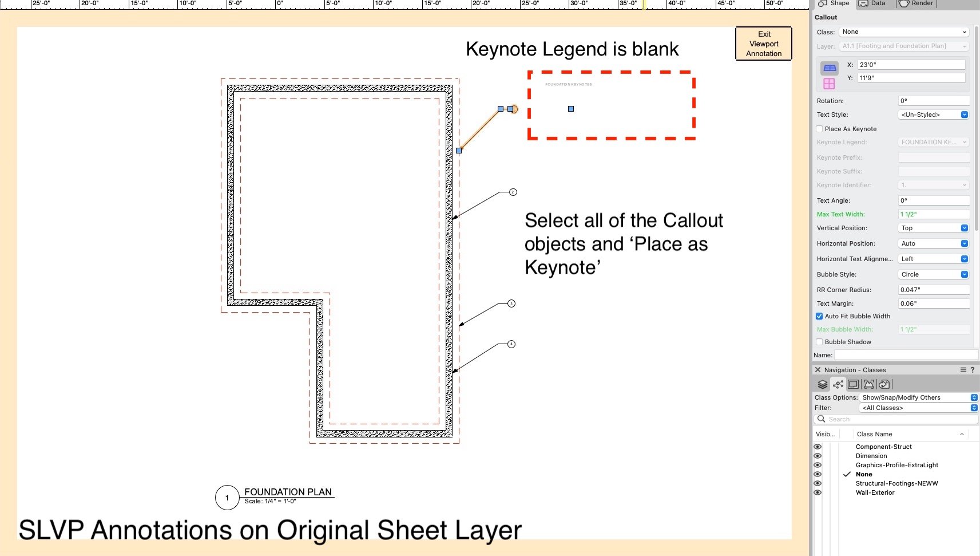Switch to the Data tab
This screenshot has width=980, height=556.
coord(872,3)
